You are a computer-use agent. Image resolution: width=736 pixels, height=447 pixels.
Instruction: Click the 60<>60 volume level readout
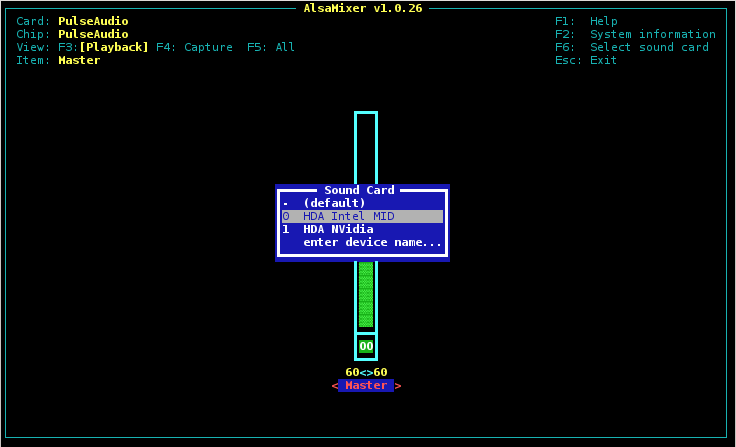[366, 372]
